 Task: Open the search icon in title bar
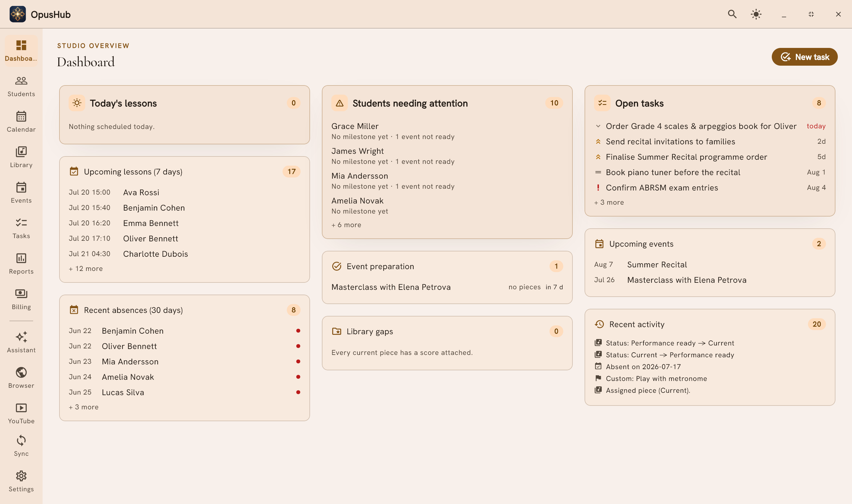[x=732, y=14]
